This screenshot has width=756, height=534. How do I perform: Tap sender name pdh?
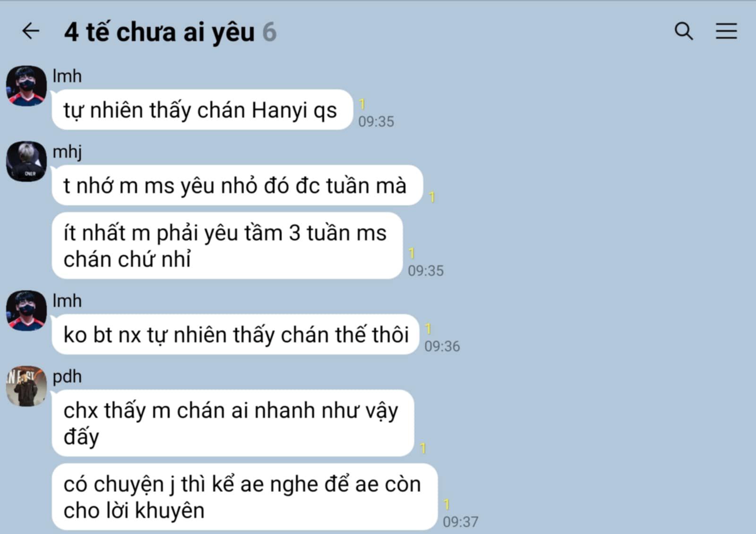pyautogui.click(x=67, y=376)
